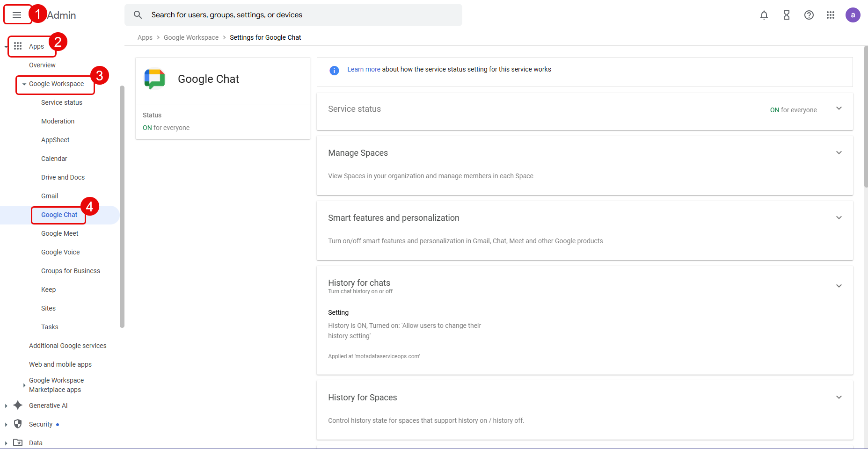Open the main hamburger menu
This screenshot has width=868, height=449.
click(17, 15)
